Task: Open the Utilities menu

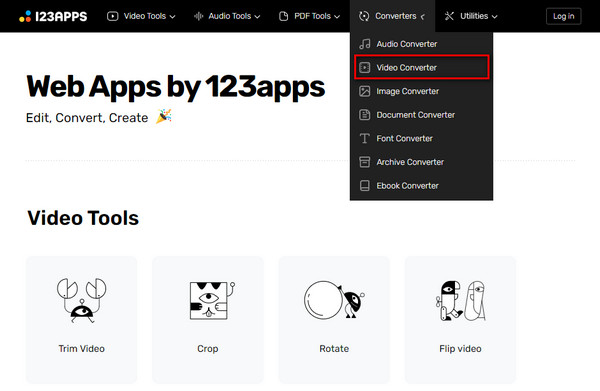Action: coord(471,16)
